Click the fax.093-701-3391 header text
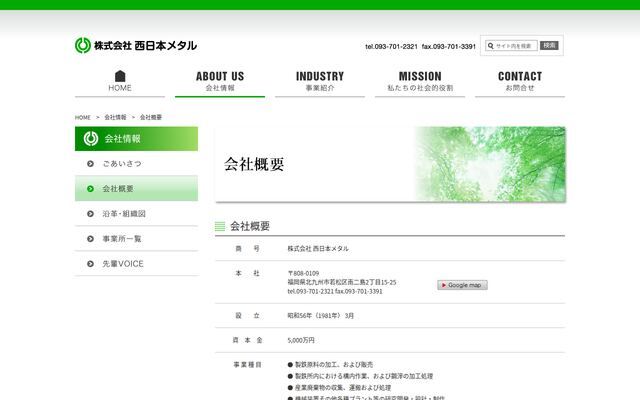 tap(449, 47)
